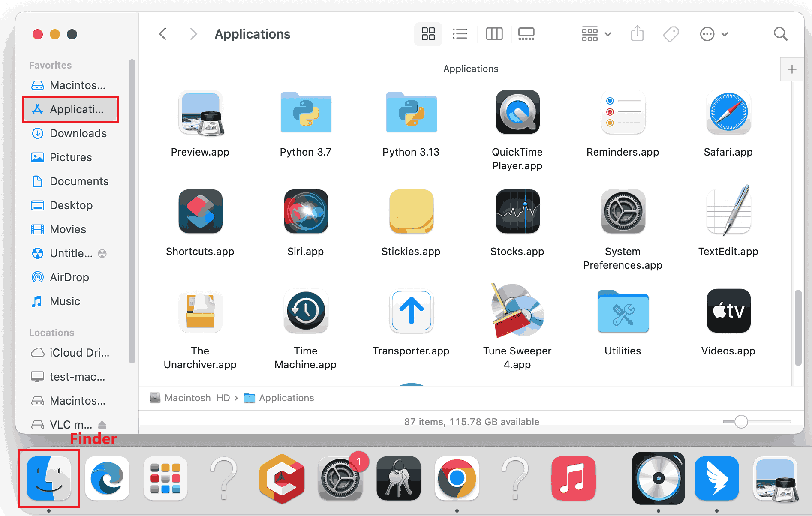Select The Unarchiver.app icon

[200, 312]
